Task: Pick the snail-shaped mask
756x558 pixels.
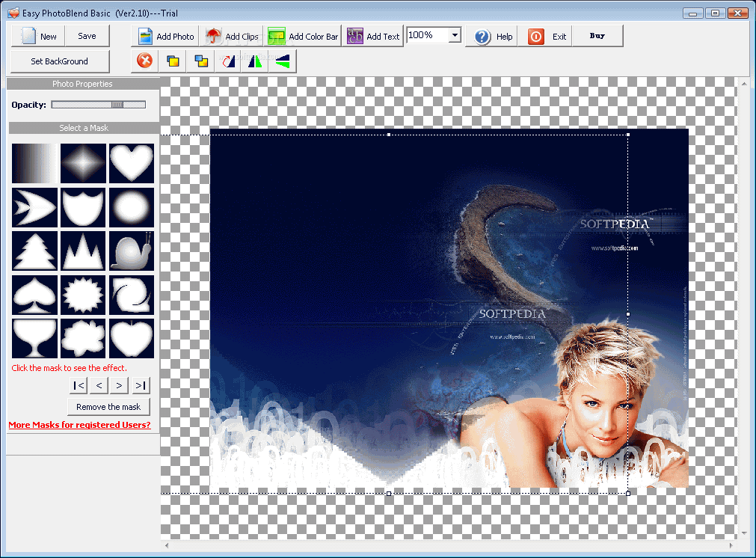Action: [132, 251]
